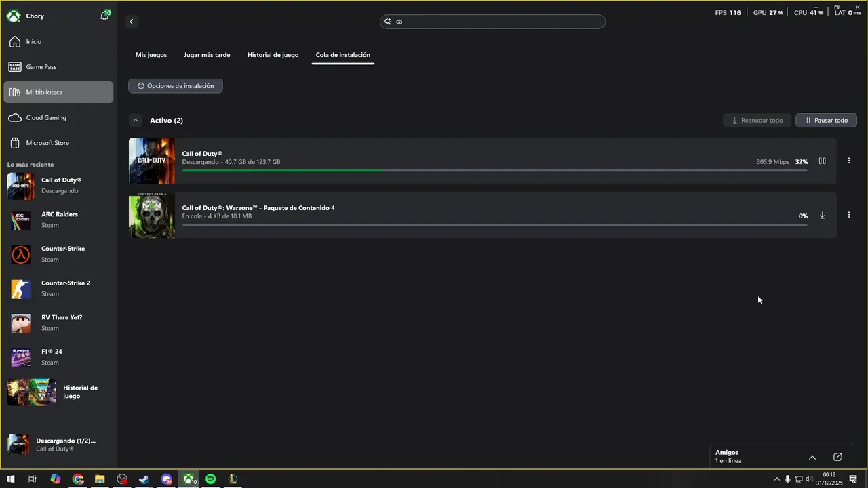Open Steam from the taskbar
This screenshot has height=488, width=868.
pyautogui.click(x=144, y=479)
